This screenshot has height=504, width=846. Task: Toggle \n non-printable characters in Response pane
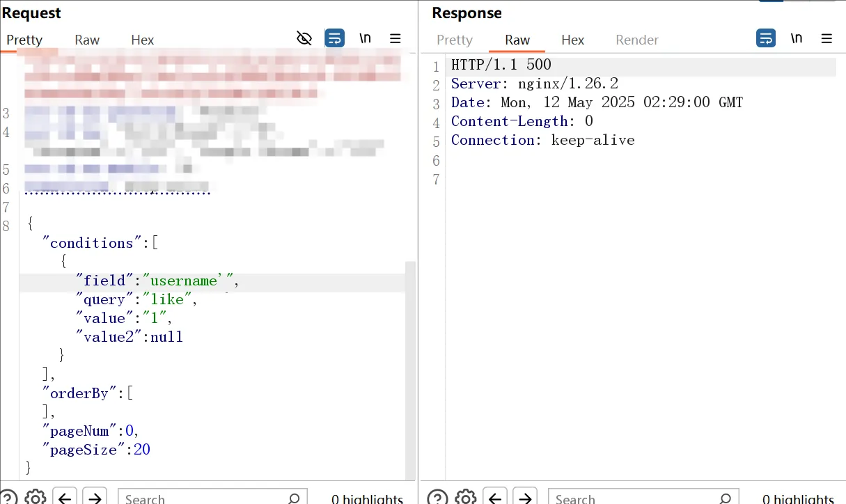(797, 38)
